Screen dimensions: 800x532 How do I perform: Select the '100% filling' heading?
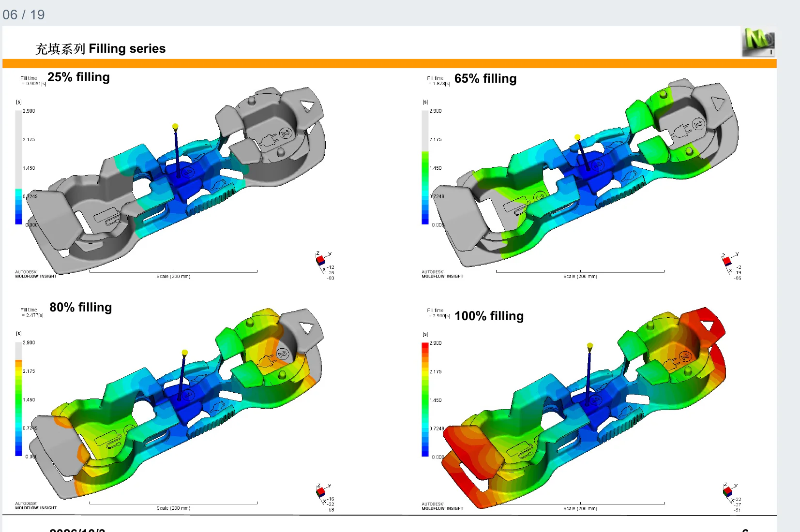[489, 316]
